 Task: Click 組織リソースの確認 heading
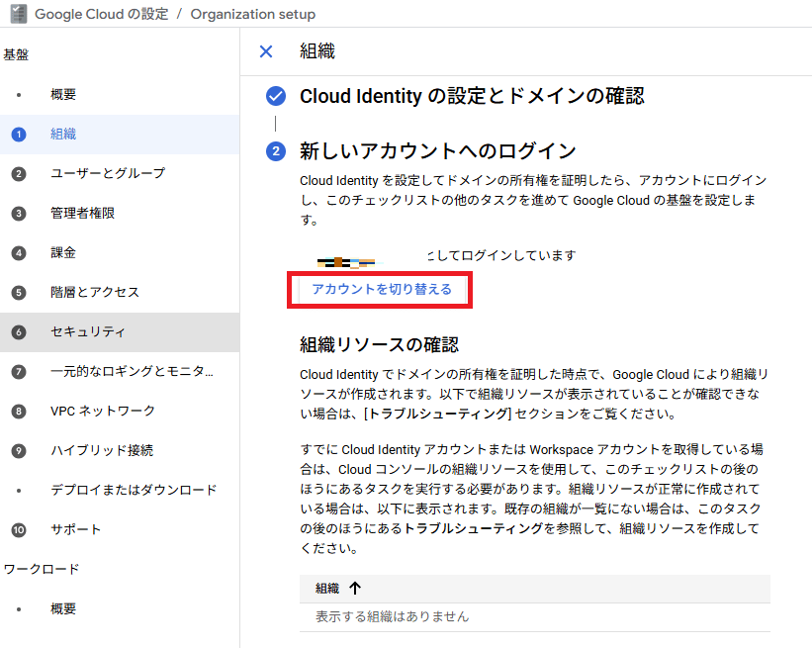[379, 345]
